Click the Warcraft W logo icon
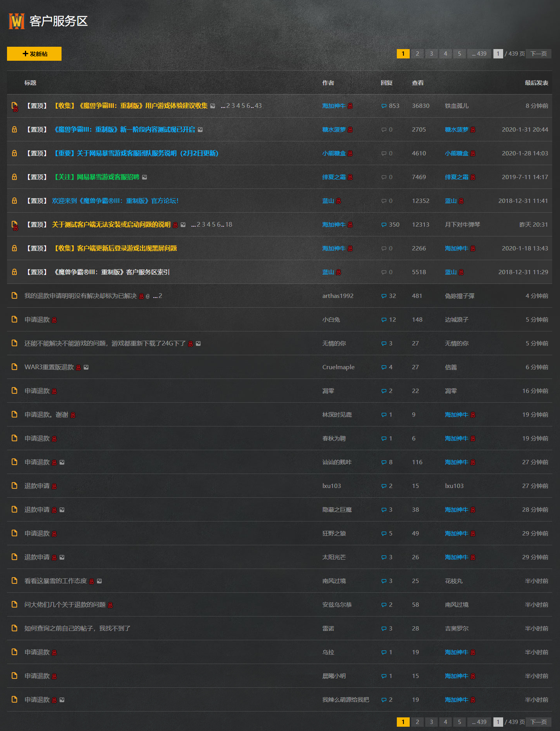 click(16, 21)
